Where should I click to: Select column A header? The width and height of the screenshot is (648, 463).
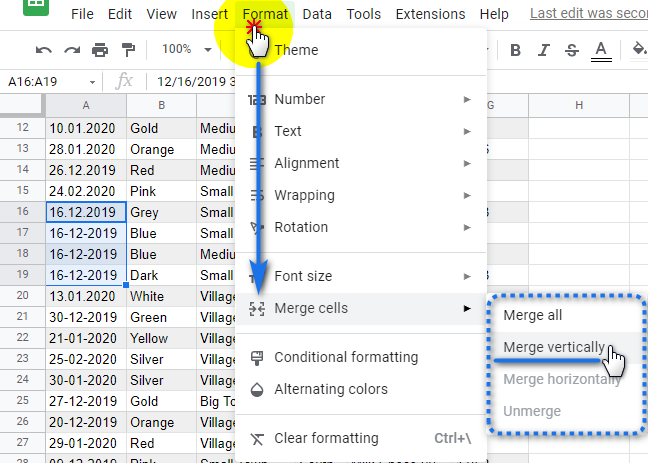click(x=86, y=105)
